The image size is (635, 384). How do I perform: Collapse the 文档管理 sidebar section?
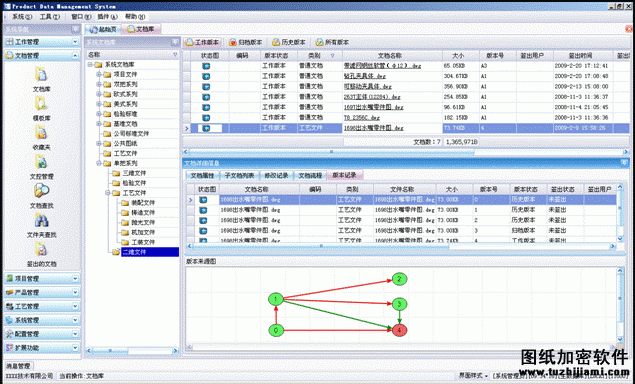tap(75, 55)
